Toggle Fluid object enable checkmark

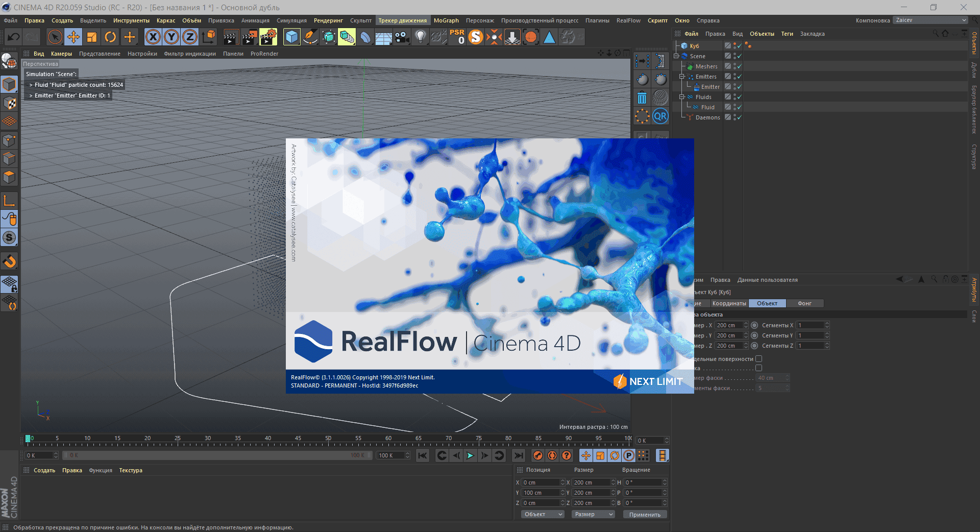[x=739, y=107]
